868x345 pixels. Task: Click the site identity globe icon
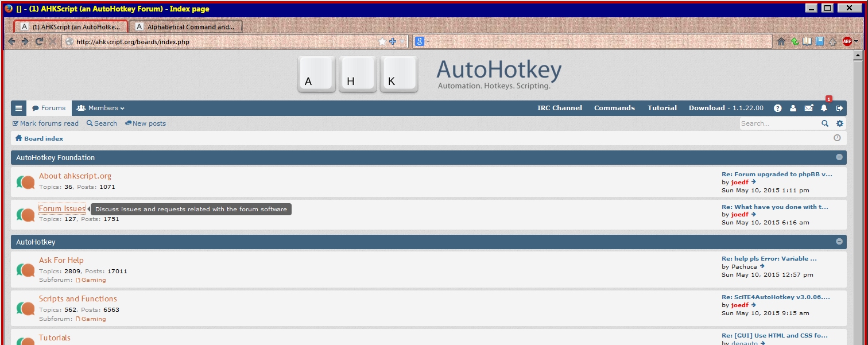coord(69,41)
